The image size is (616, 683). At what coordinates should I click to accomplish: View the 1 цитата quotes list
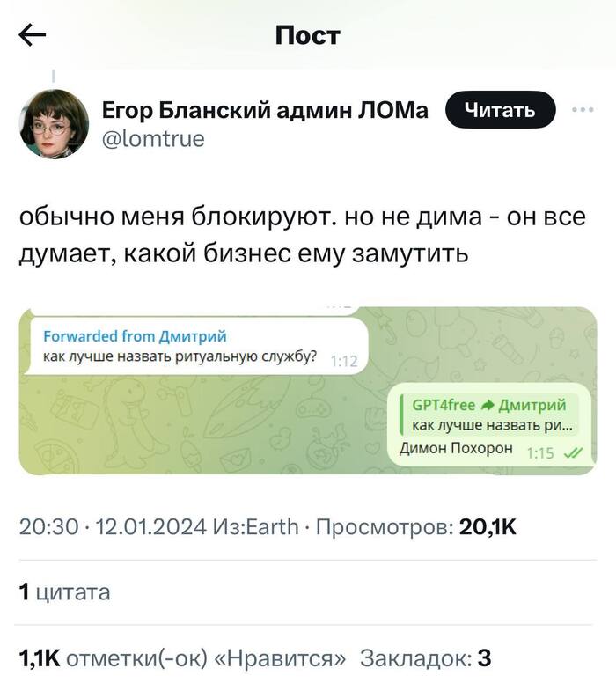(x=65, y=591)
